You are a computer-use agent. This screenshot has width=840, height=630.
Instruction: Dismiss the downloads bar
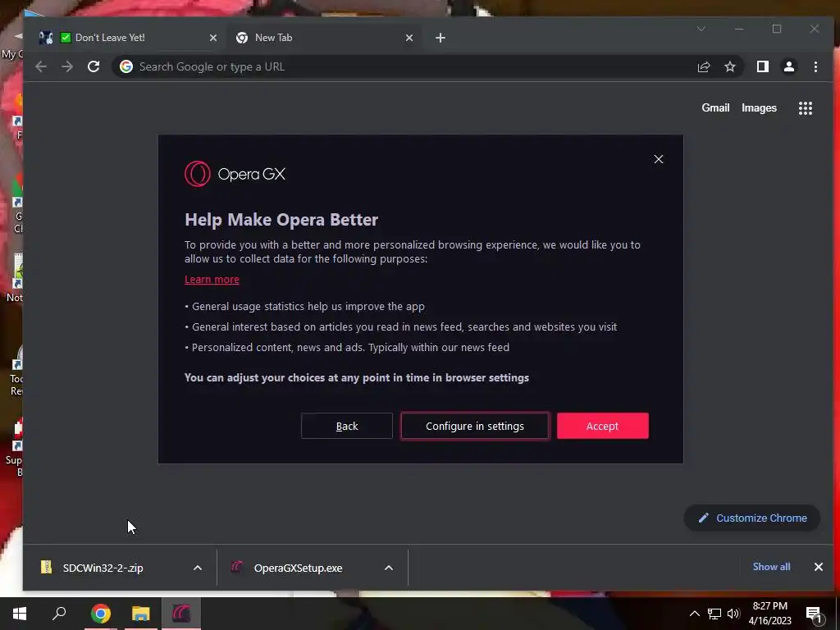click(818, 567)
